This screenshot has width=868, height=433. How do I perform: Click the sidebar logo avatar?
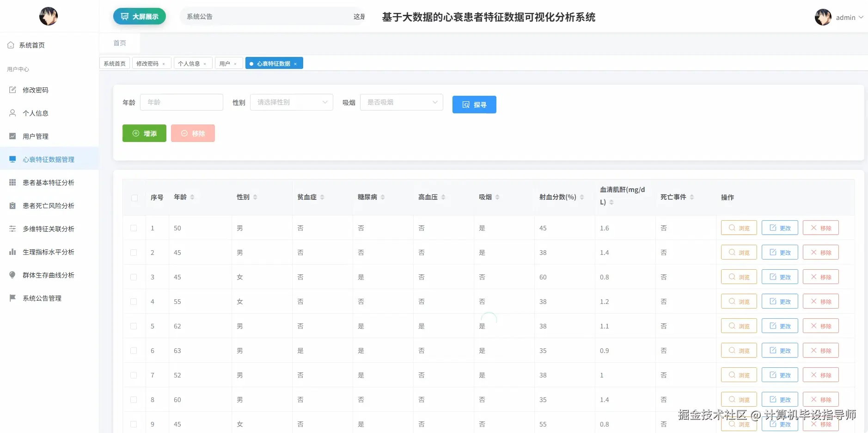point(49,16)
